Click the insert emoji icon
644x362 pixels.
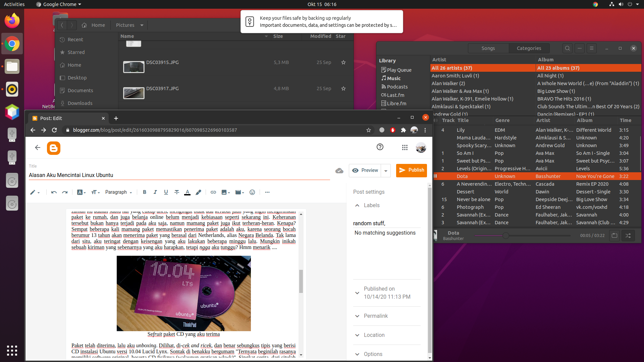[252, 192]
